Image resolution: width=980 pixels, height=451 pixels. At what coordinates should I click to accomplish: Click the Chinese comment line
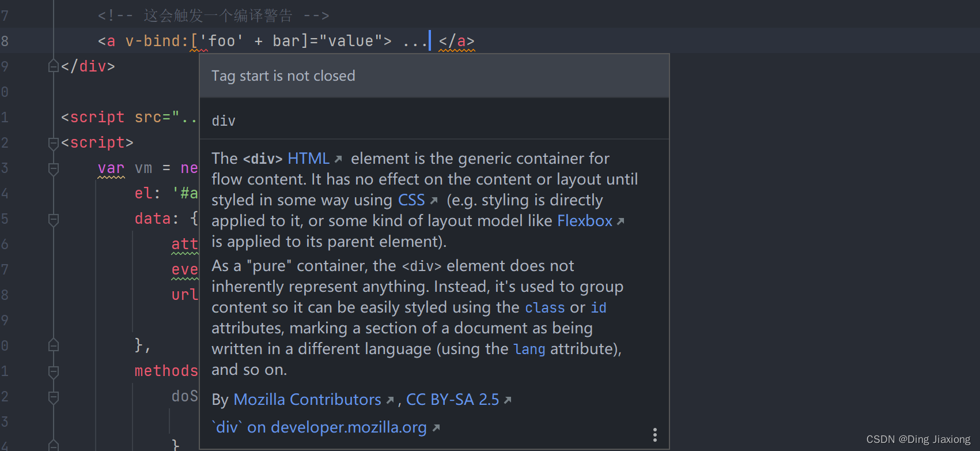pyautogui.click(x=213, y=16)
